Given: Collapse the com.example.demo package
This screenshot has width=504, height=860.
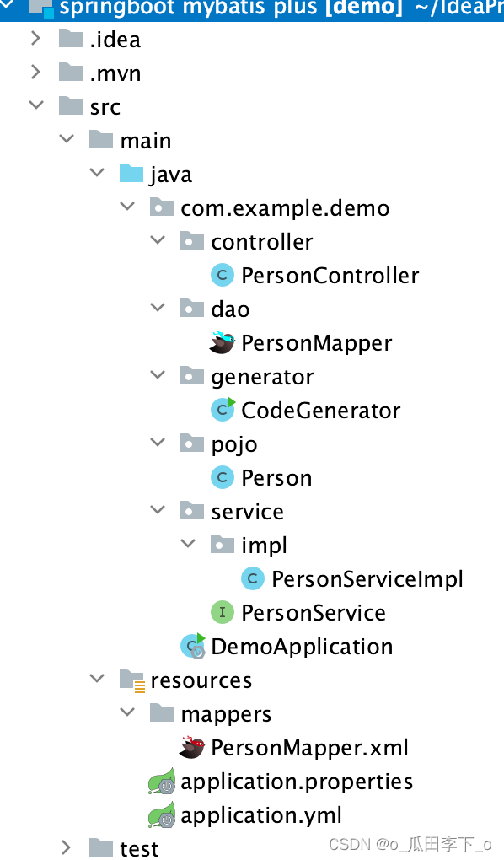Looking at the screenshot, I should tap(127, 207).
